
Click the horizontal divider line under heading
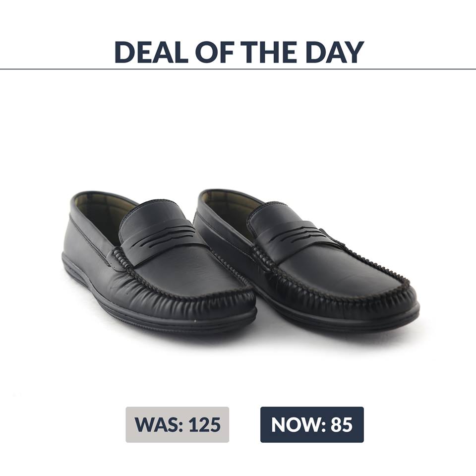(x=238, y=69)
